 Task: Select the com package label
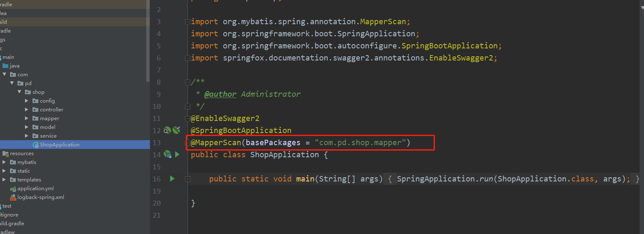[22, 75]
